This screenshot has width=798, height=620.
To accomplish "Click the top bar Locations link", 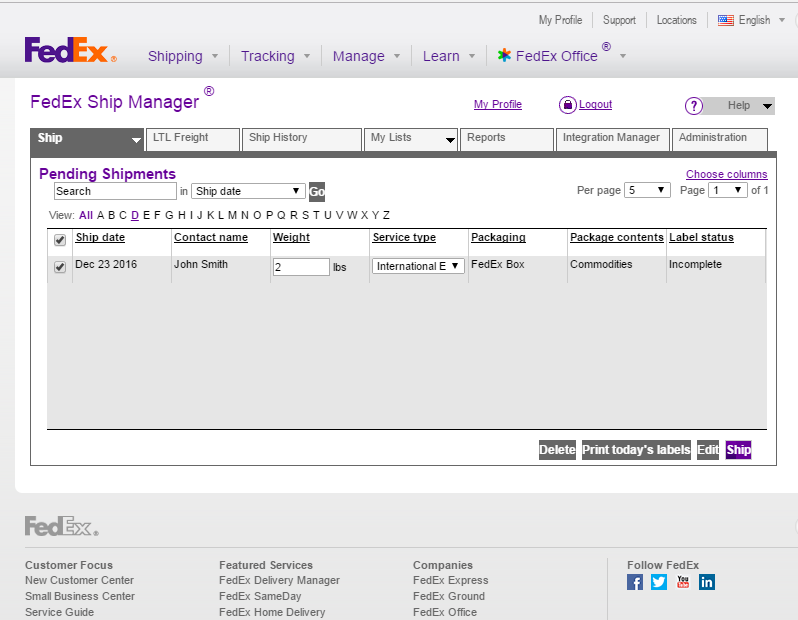I will coord(676,20).
